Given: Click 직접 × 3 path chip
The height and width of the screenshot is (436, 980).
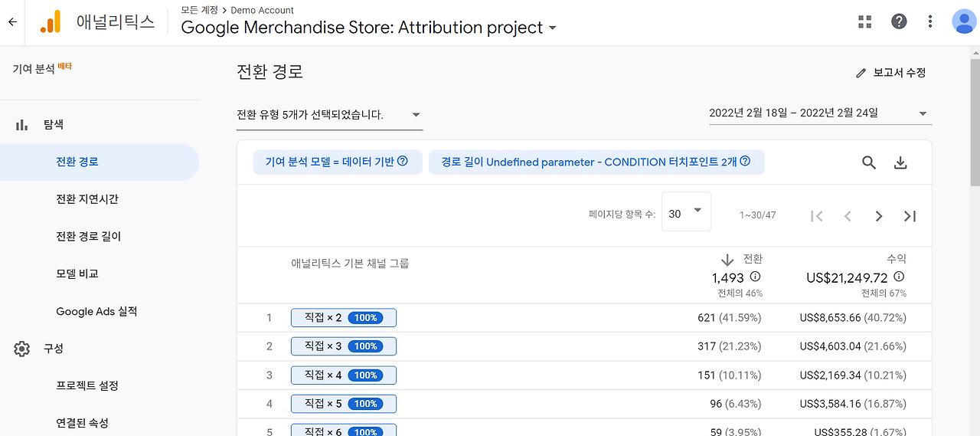Looking at the screenshot, I should coord(344,346).
